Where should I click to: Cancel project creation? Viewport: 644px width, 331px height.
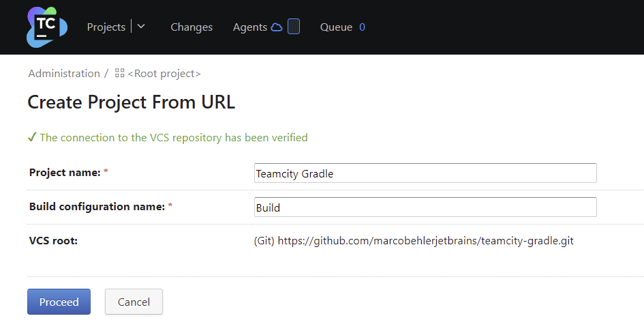(134, 302)
